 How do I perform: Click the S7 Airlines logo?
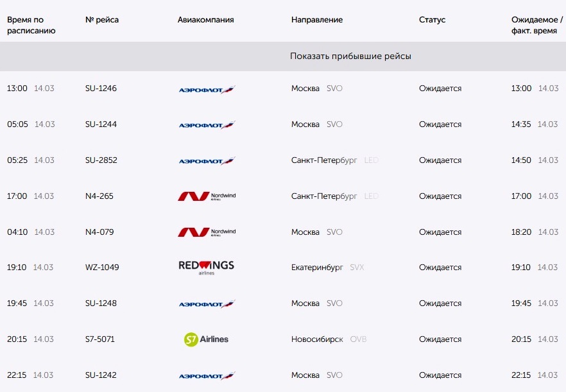coord(206,339)
